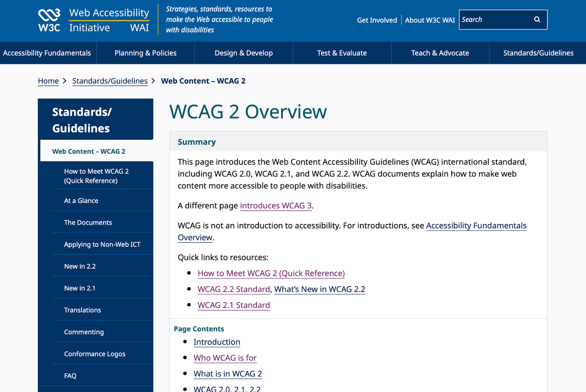Jump to Who WCAG is for
The height and width of the screenshot is (392, 586).
click(225, 358)
